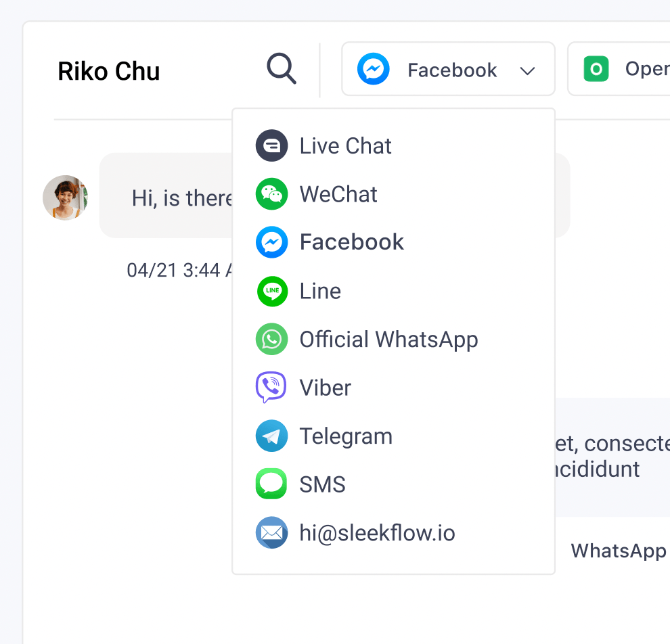Click the Telegram channel icon
Screen dimensions: 670x644
pos(272,436)
